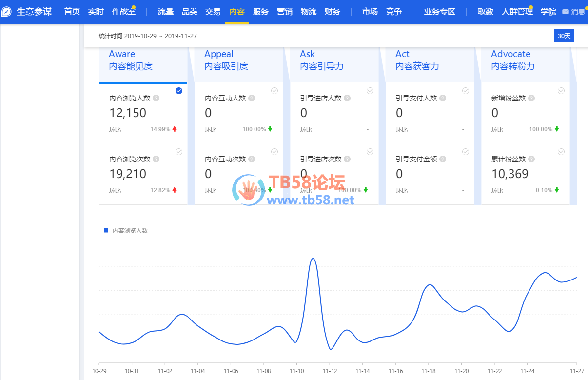588x380 pixels.
Task: Click the 19,210 views value
Action: point(128,174)
